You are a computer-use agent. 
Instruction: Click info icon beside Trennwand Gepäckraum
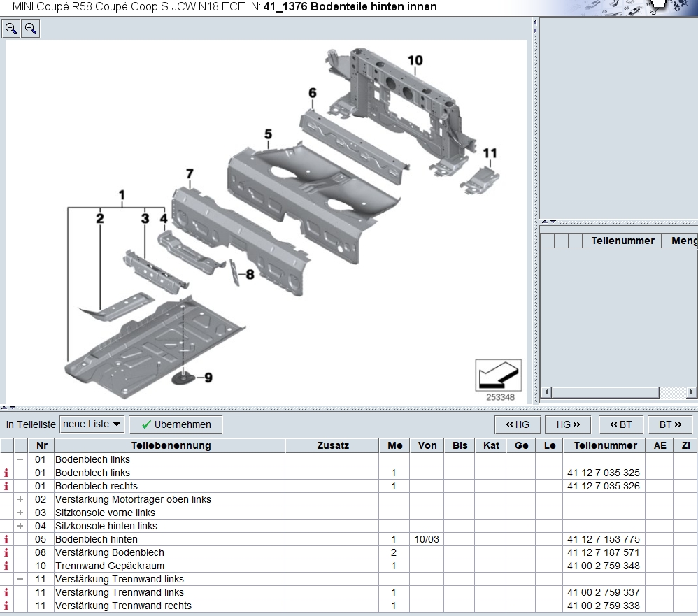point(6,566)
